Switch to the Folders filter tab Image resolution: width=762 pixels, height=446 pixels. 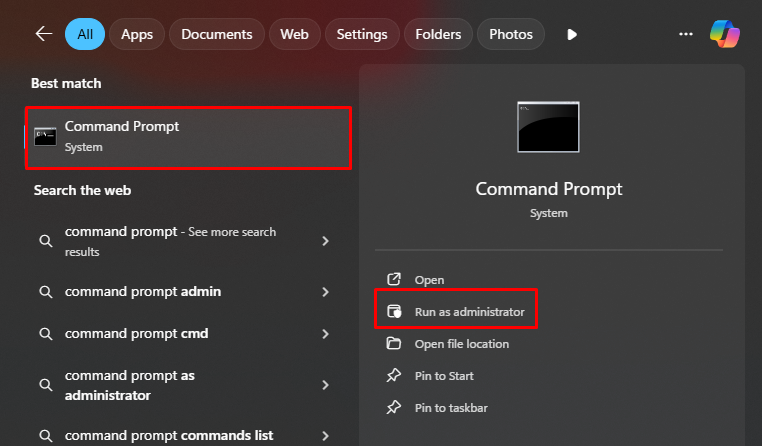438,34
